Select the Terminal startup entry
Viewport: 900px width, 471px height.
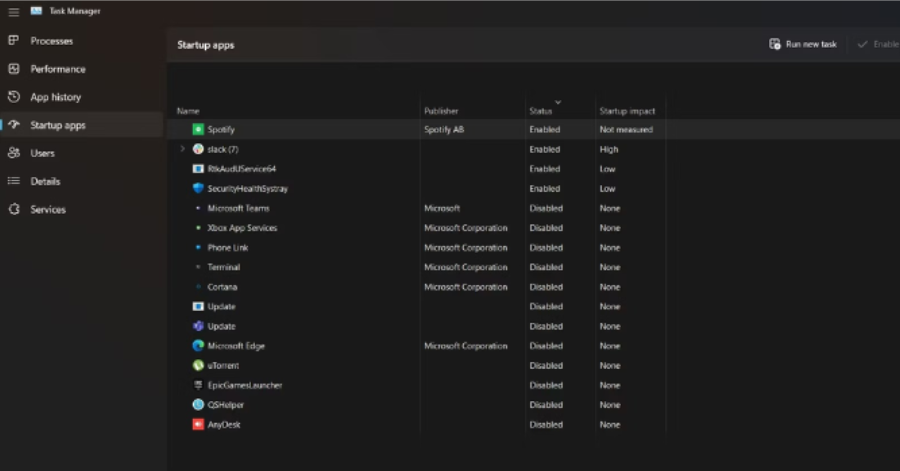tap(224, 267)
